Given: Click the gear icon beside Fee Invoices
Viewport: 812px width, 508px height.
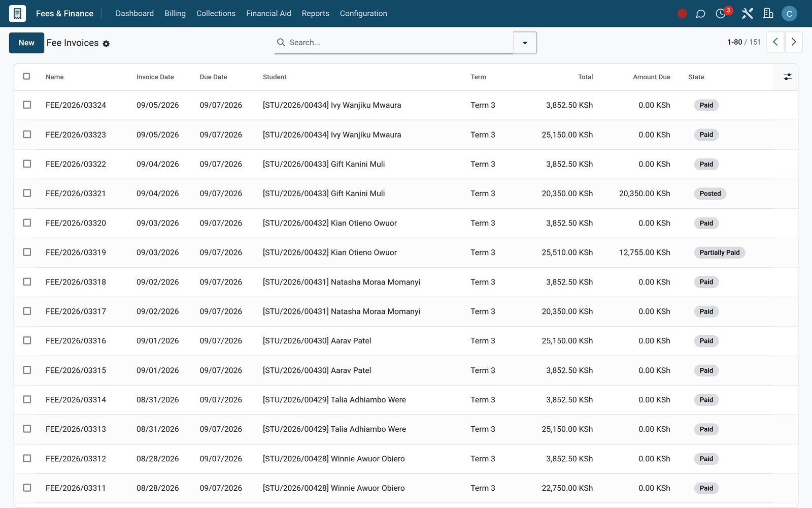Looking at the screenshot, I should (106, 44).
